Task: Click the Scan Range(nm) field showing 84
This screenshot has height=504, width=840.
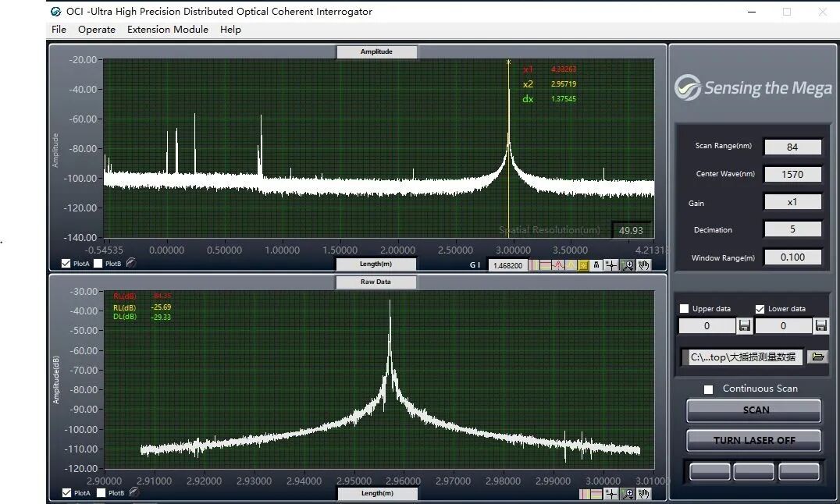Action: (792, 147)
